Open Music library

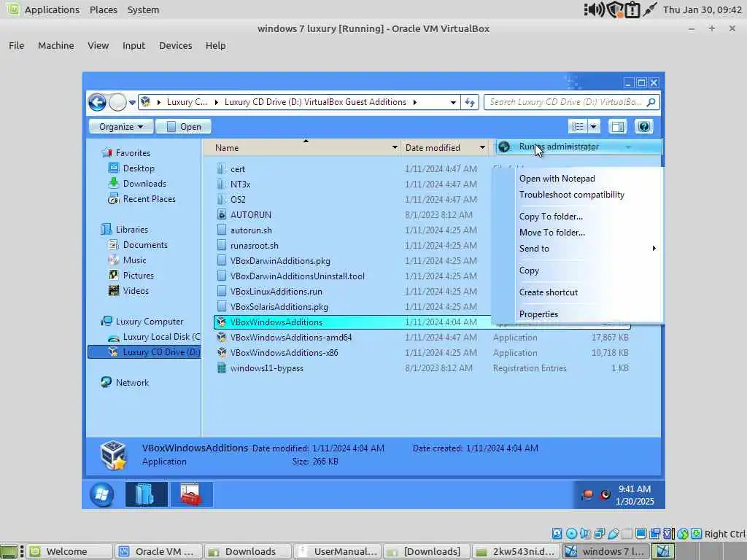pos(134,260)
